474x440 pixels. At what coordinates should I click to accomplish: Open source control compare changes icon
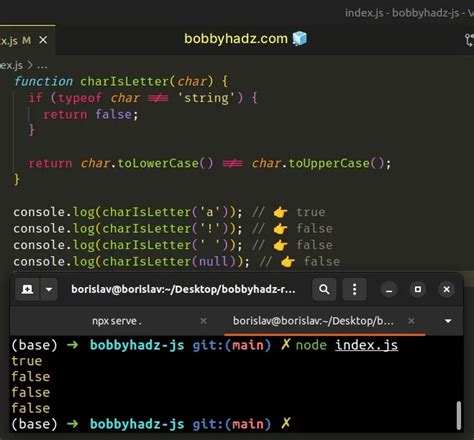point(469,40)
